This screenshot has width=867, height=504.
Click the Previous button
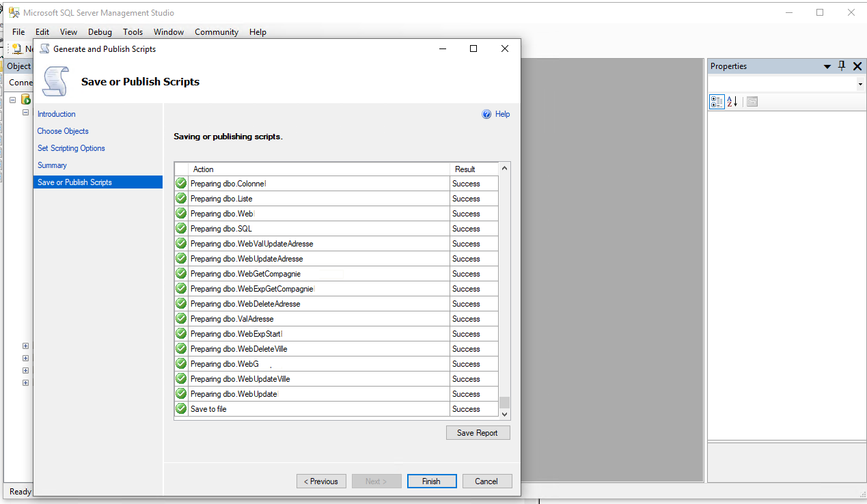[321, 481]
